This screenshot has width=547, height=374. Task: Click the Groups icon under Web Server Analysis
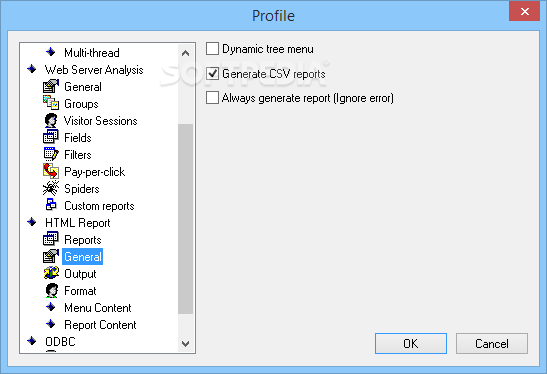coord(51,103)
